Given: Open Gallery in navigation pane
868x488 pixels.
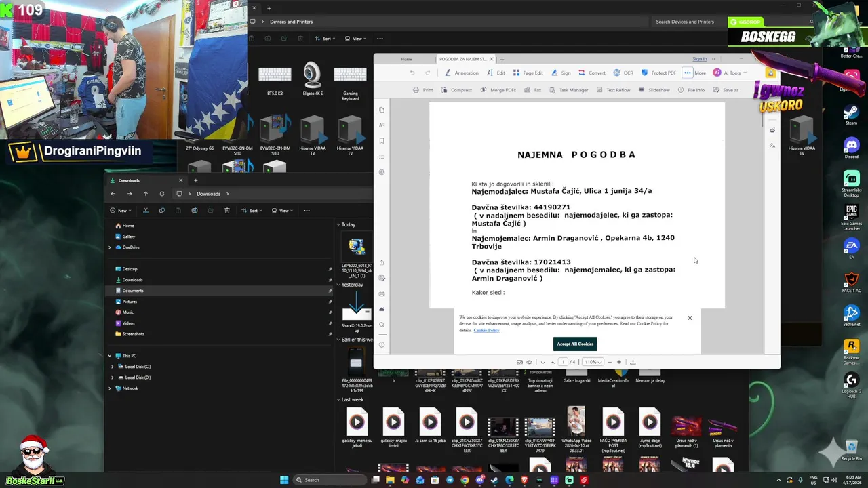Looking at the screenshot, I should pyautogui.click(x=128, y=237).
